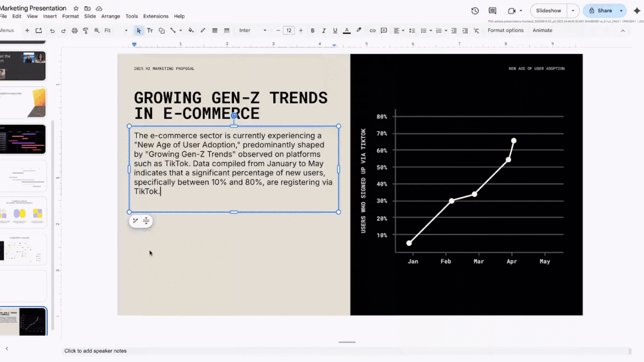Toggle bold formatting

[312, 31]
